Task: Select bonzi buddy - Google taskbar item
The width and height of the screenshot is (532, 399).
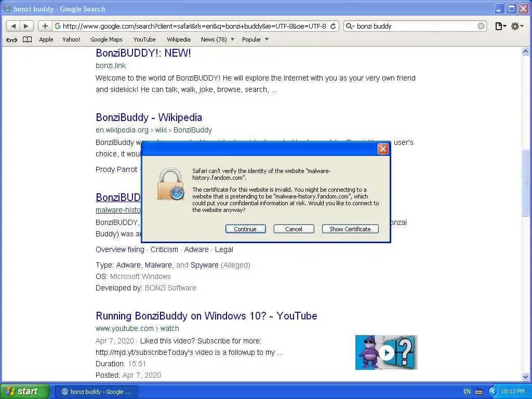Action: point(96,392)
